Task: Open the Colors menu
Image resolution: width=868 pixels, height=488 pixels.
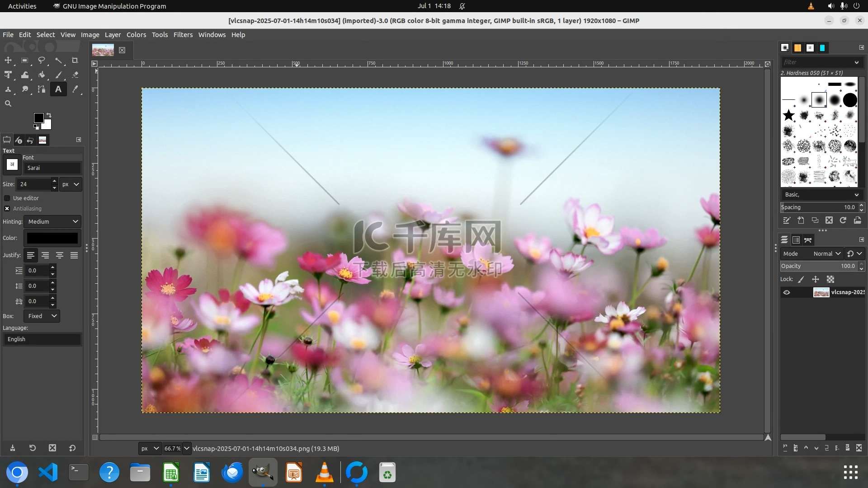Action: [136, 35]
